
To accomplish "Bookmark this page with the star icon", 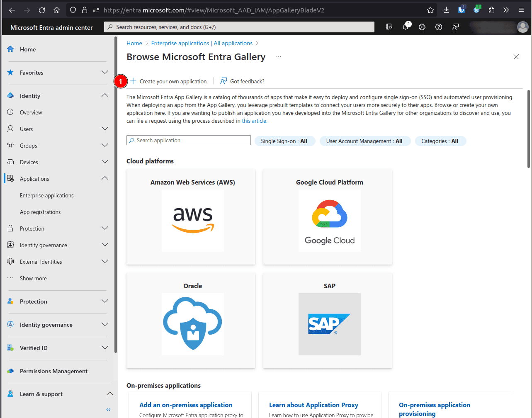I will 430,10.
